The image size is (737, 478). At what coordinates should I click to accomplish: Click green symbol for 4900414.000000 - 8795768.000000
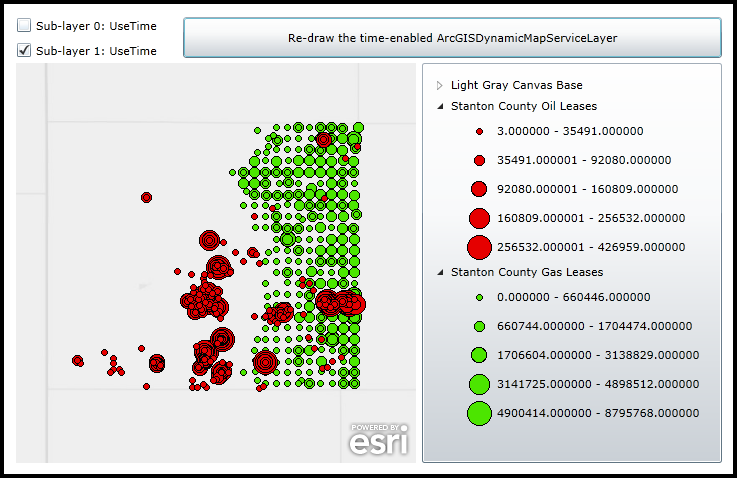point(479,414)
